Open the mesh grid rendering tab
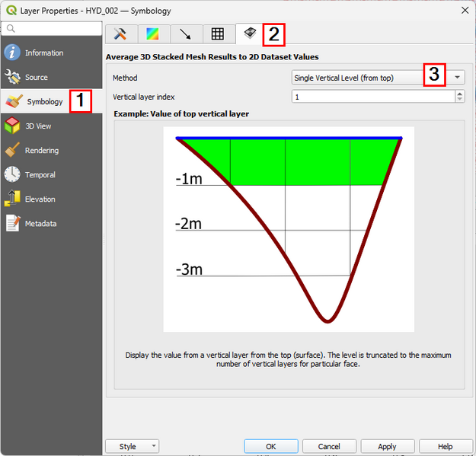This screenshot has width=476, height=456. 218,33
